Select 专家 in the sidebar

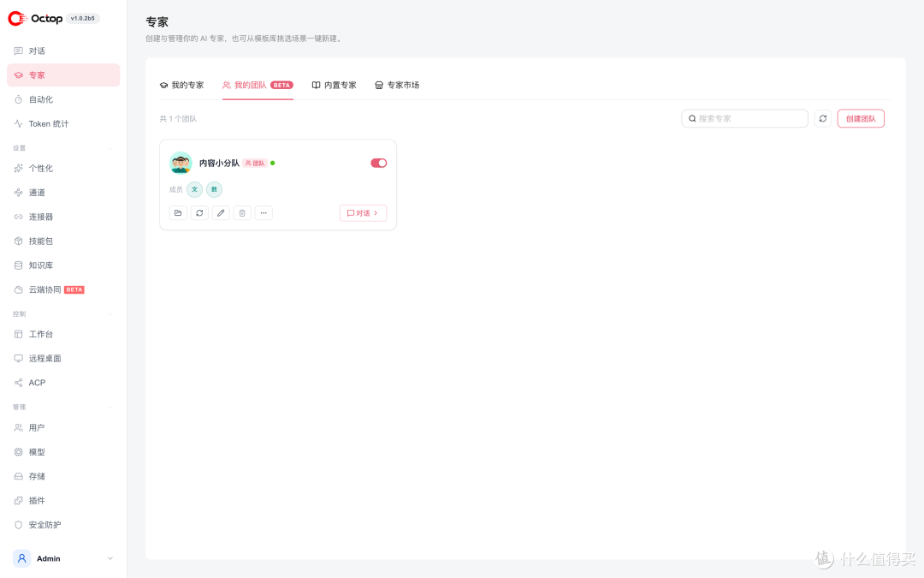pyautogui.click(x=63, y=74)
